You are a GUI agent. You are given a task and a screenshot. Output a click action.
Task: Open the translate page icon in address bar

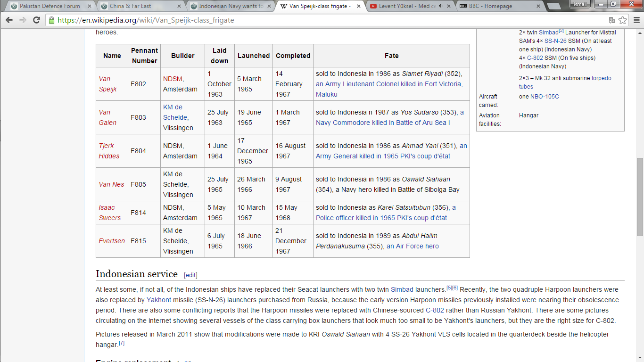612,20
